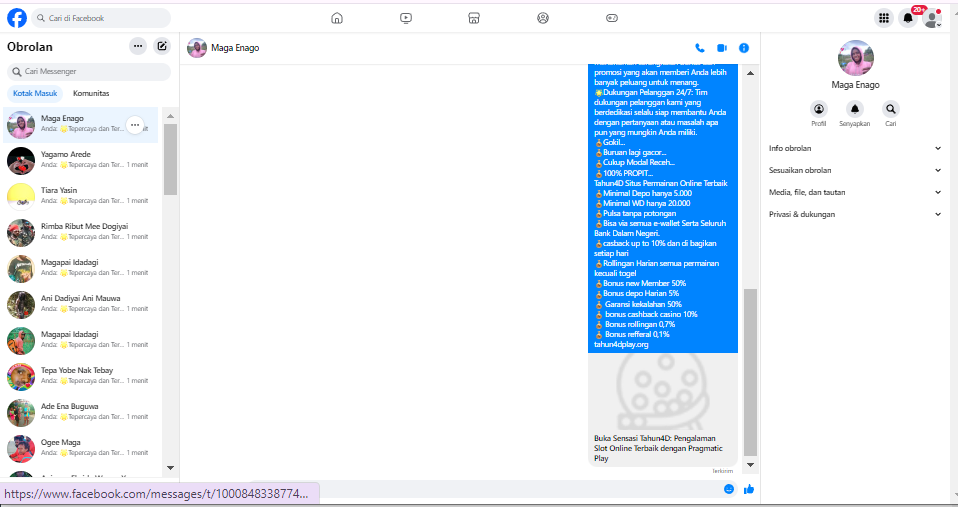This screenshot has height=507, width=958.
Task: Open the chat with Yagamo Arede
Action: pyautogui.click(x=81, y=161)
